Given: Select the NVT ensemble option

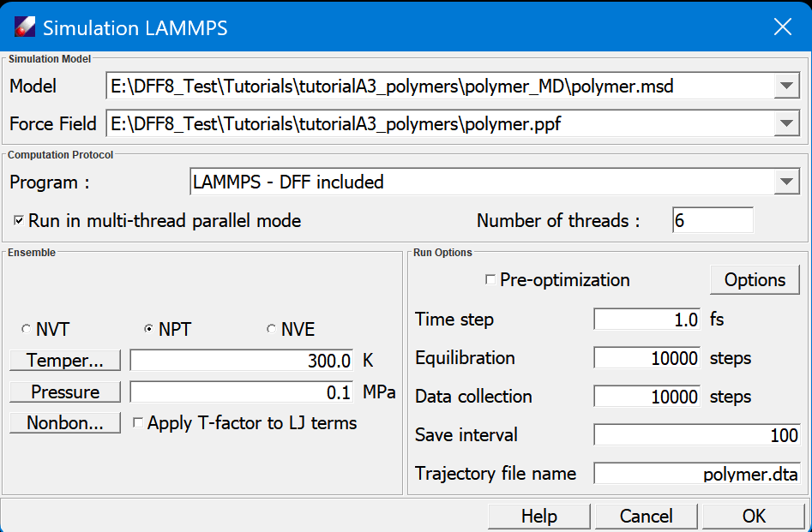Looking at the screenshot, I should [x=27, y=330].
